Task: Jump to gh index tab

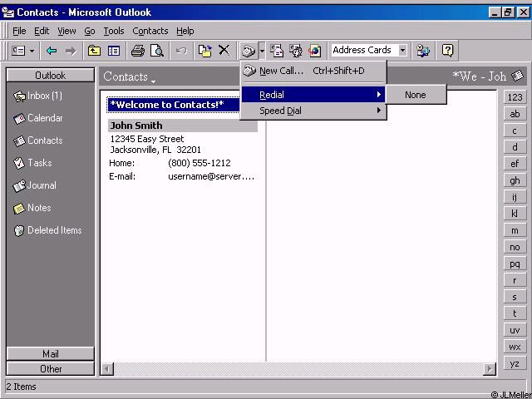Action: pyautogui.click(x=515, y=180)
